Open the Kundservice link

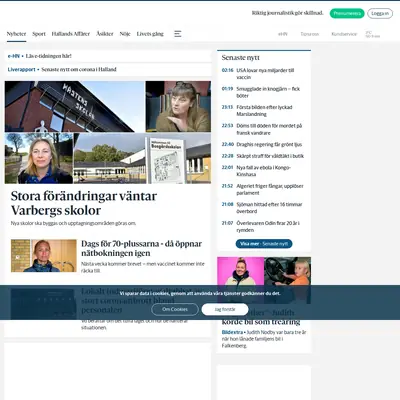(344, 34)
